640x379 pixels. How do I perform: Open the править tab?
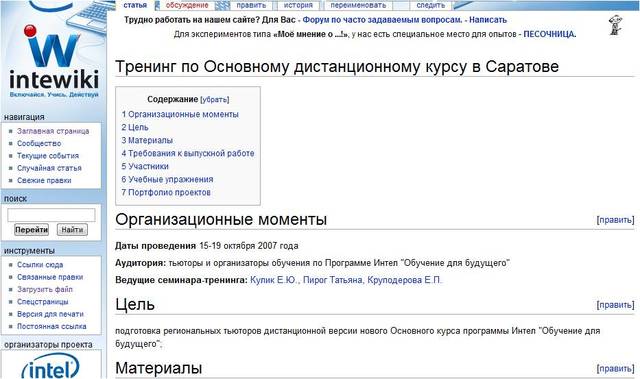click(251, 5)
